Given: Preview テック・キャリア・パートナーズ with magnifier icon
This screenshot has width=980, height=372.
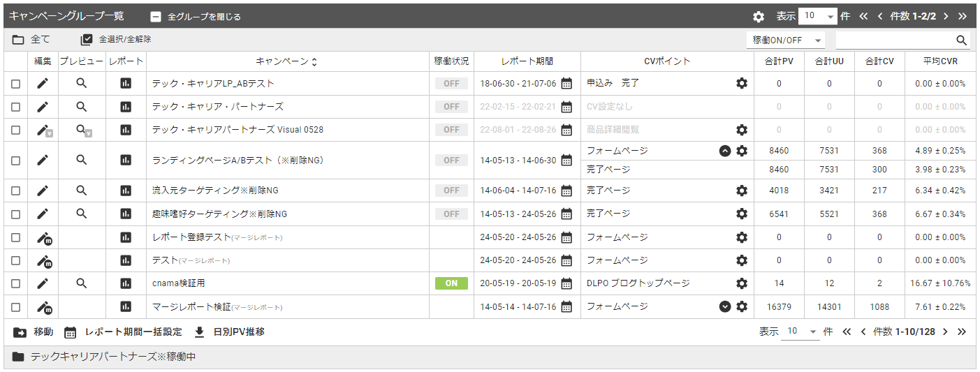Looking at the screenshot, I should [x=82, y=107].
